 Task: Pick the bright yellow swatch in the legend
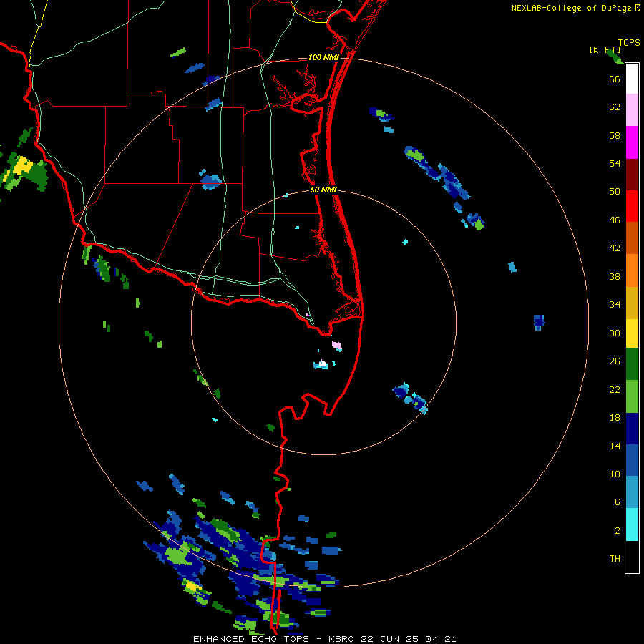632,333
